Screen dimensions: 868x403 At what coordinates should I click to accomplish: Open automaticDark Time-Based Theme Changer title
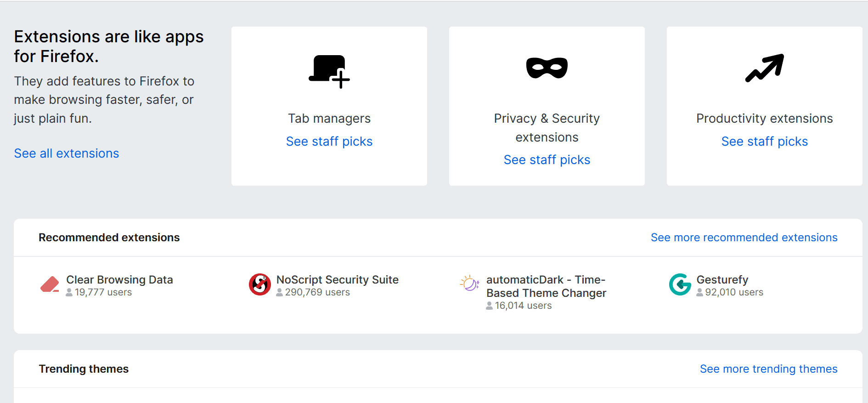(x=546, y=286)
